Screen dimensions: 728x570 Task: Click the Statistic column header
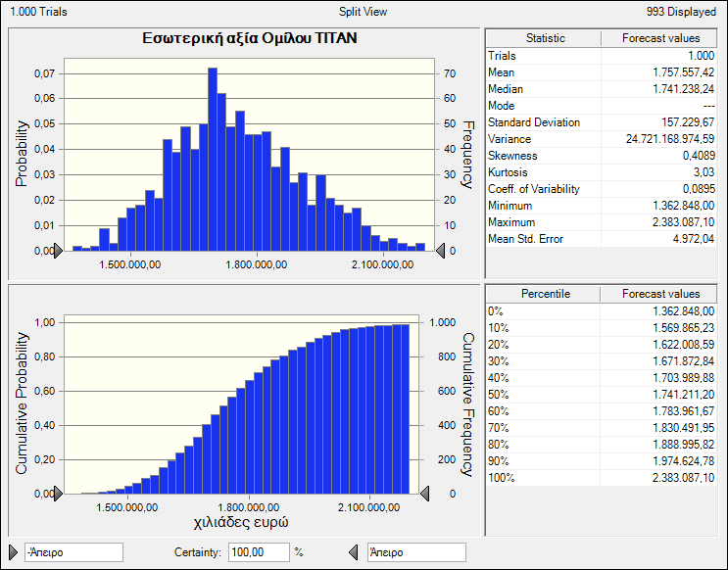click(545, 38)
